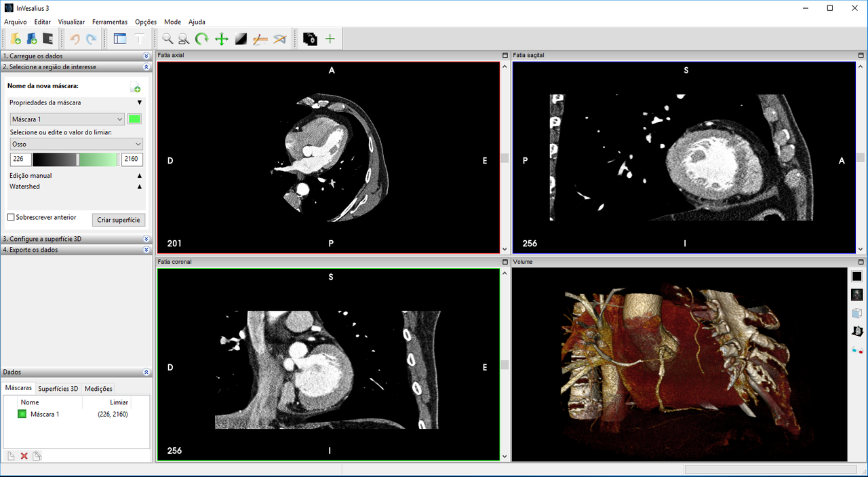The height and width of the screenshot is (477, 868).
Task: Select the green rotate tool
Action: click(x=202, y=39)
